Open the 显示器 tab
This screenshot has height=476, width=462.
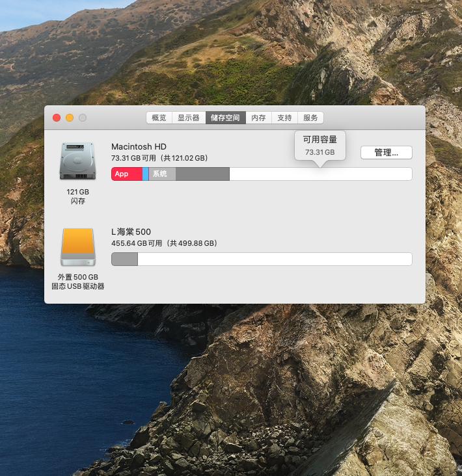(189, 118)
